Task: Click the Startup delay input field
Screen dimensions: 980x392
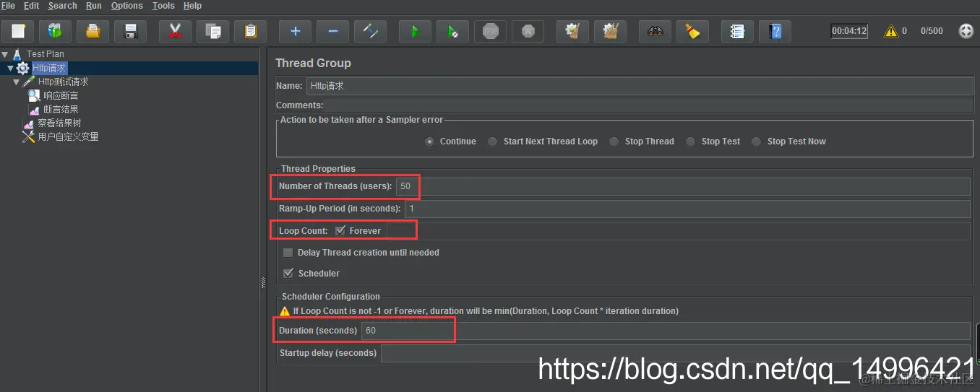Action: point(676,353)
